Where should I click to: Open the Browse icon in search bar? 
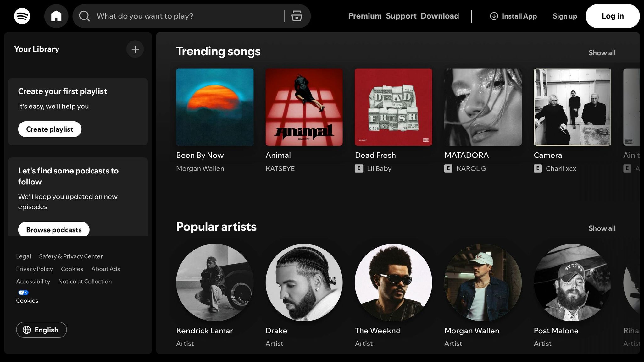pos(297,16)
